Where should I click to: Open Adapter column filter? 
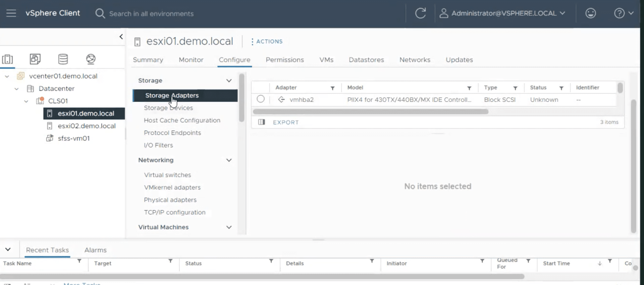[332, 88]
